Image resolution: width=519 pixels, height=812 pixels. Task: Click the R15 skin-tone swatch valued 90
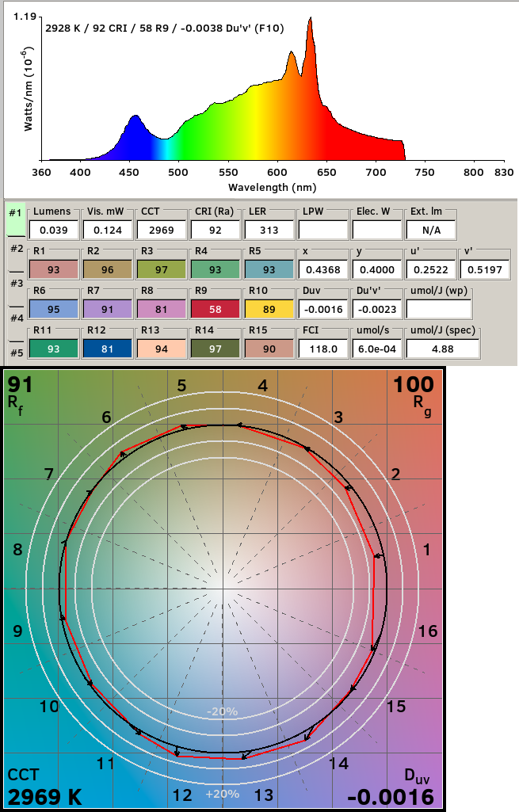269,349
